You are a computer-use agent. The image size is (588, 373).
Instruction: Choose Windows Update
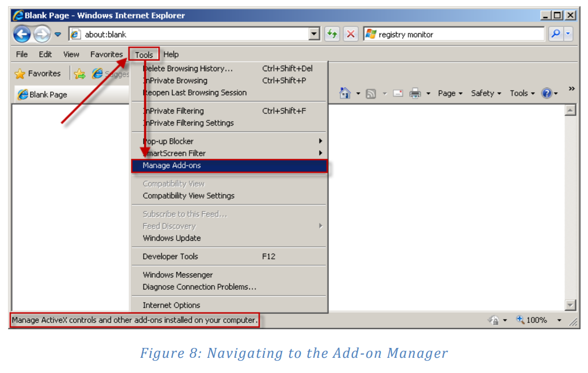pos(229,238)
